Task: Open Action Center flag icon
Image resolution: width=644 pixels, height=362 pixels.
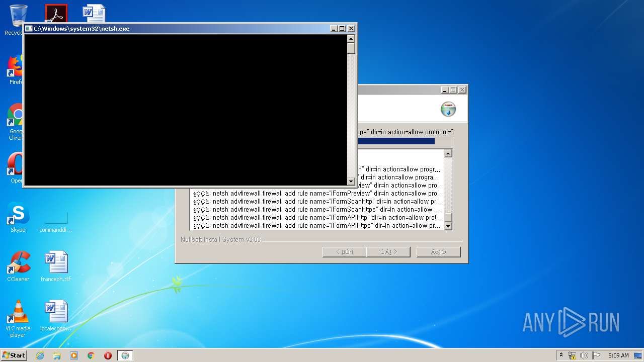Action: tap(596, 355)
